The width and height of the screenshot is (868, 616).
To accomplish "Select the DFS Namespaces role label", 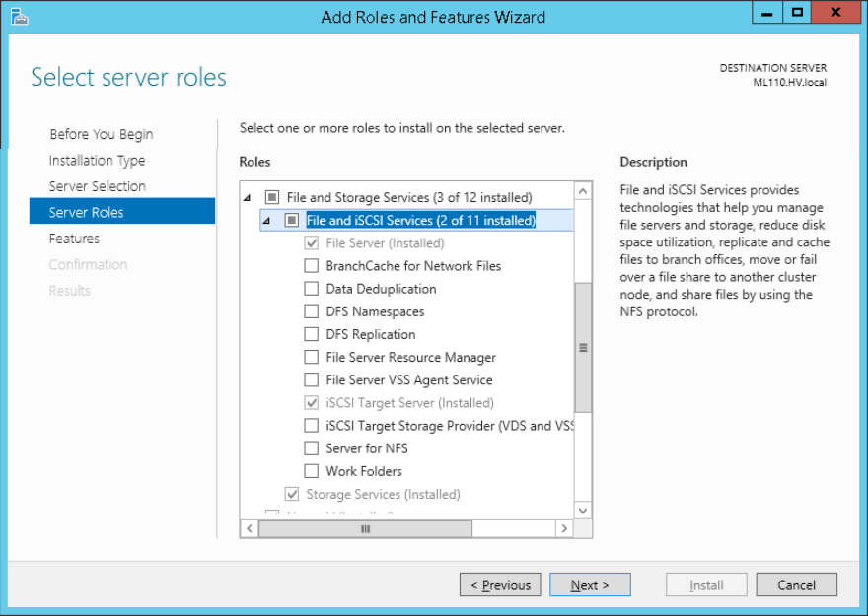I will pos(375,311).
